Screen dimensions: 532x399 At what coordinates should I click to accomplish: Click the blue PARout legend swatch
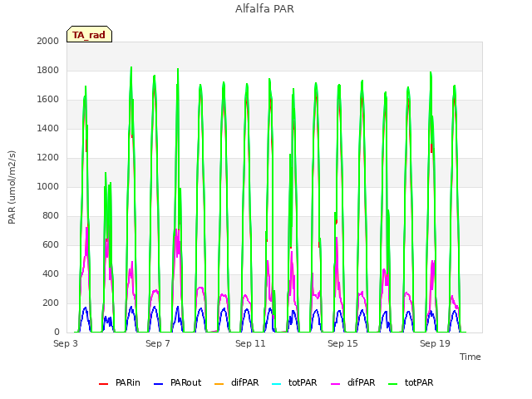(159, 384)
